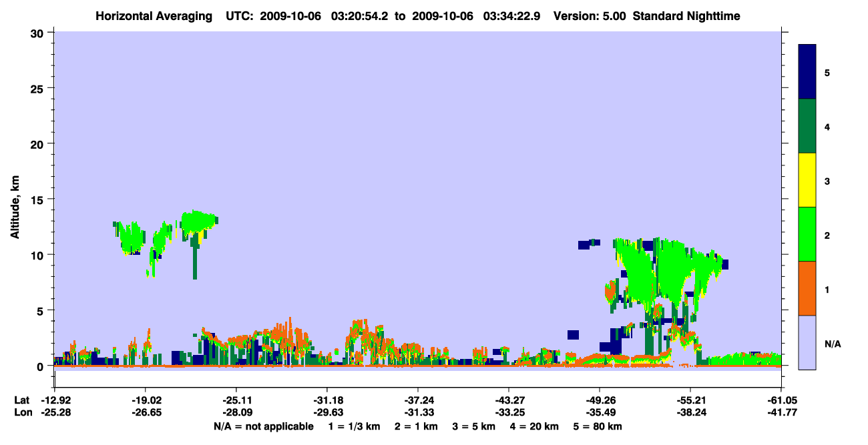Screen dimensions: 868x445
Task: Click the longitude value '-35.49'
Action: (x=599, y=412)
